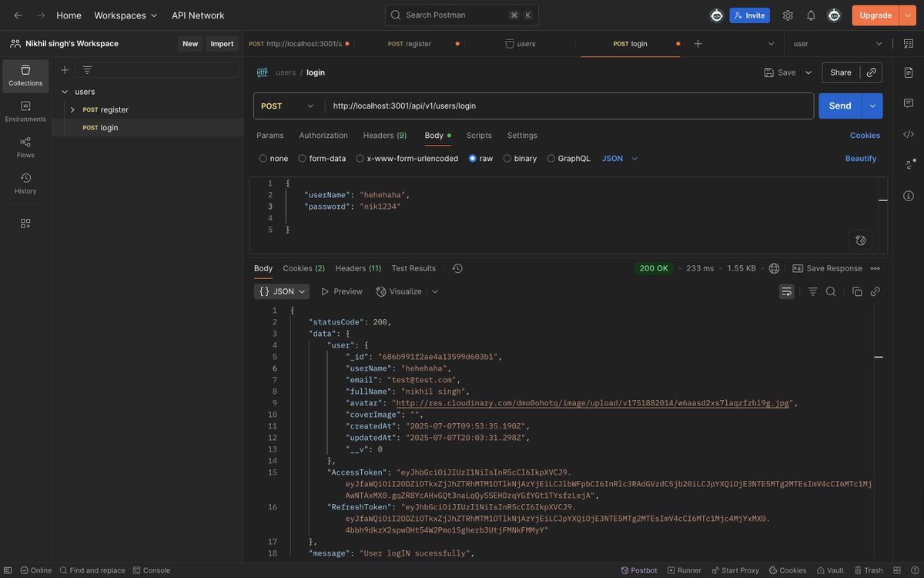Open the Visualize dropdown arrow

click(x=435, y=291)
